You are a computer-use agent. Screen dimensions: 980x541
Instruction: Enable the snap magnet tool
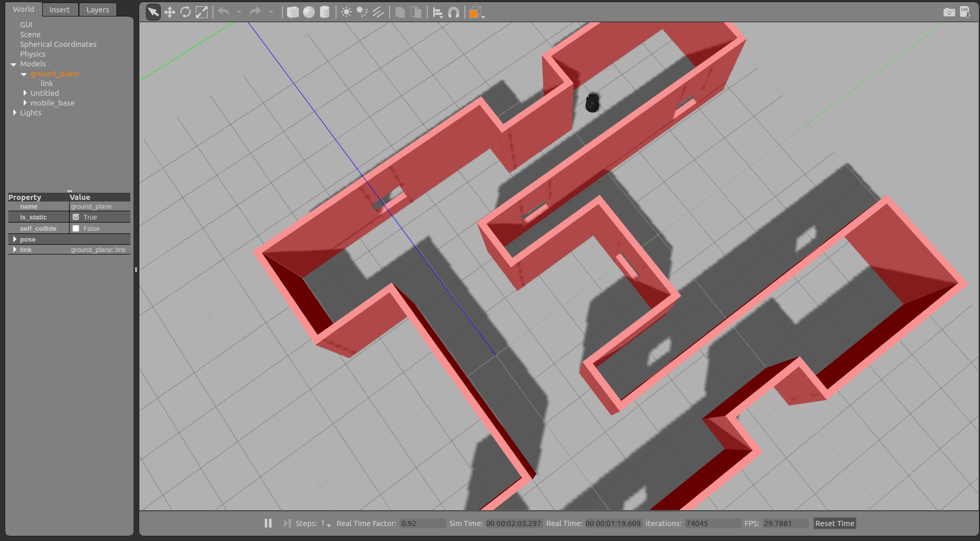pyautogui.click(x=453, y=12)
